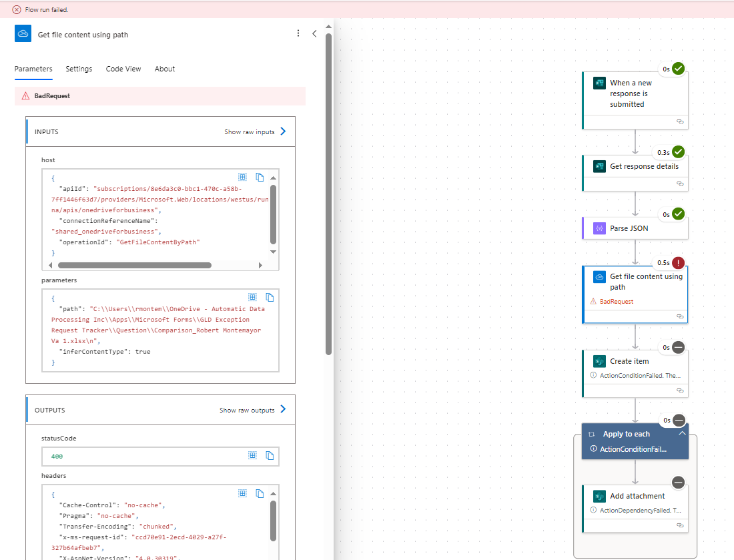This screenshot has height=560, width=734.
Task: Click the red error badge on Get file content
Action: (x=678, y=263)
